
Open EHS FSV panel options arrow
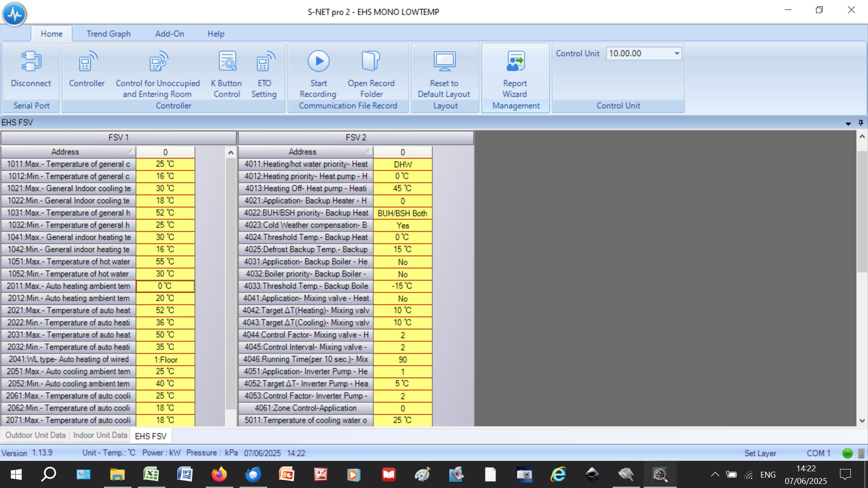(848, 123)
